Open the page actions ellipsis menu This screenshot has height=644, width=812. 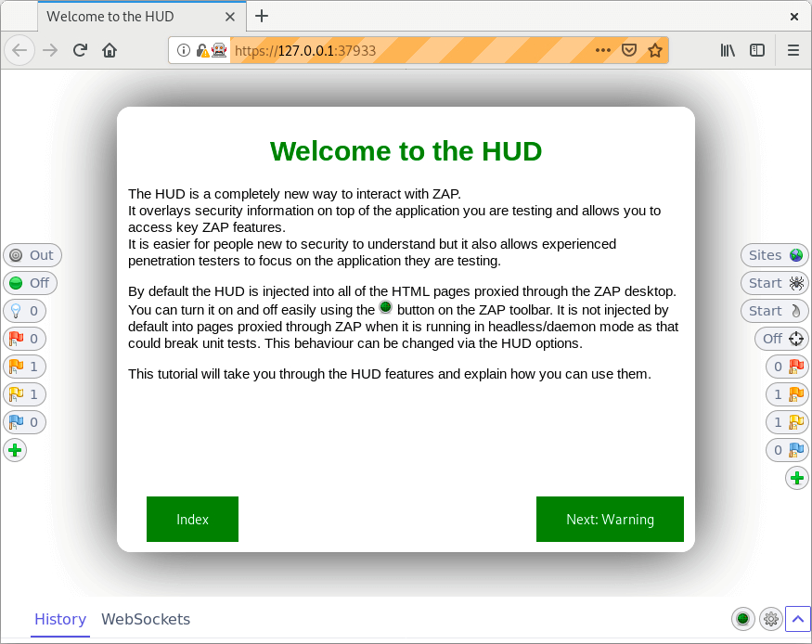pos(602,50)
